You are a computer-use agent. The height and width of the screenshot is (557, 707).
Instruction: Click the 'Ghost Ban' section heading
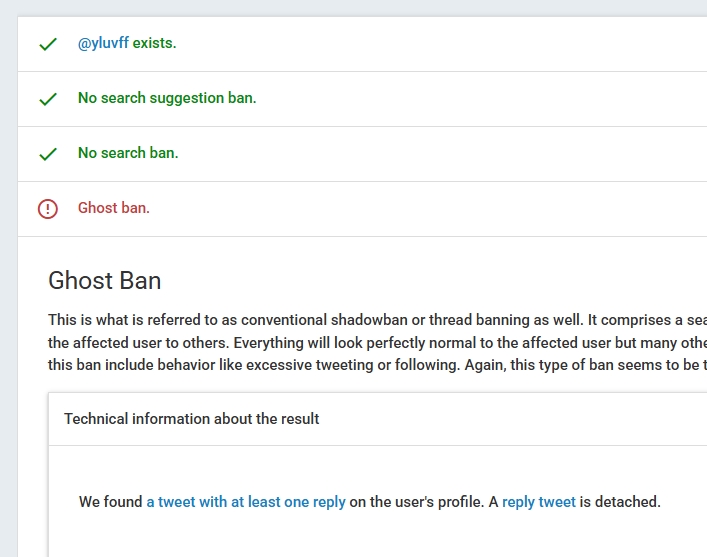pyautogui.click(x=105, y=281)
